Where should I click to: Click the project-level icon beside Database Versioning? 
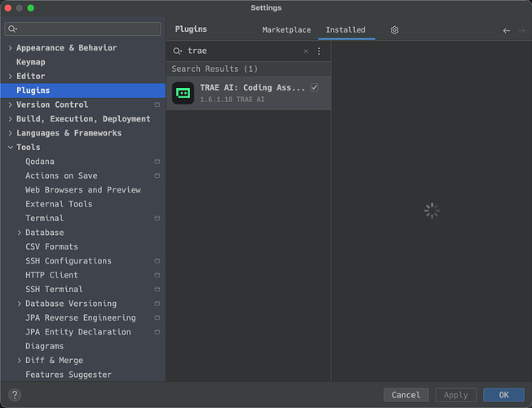tap(157, 304)
